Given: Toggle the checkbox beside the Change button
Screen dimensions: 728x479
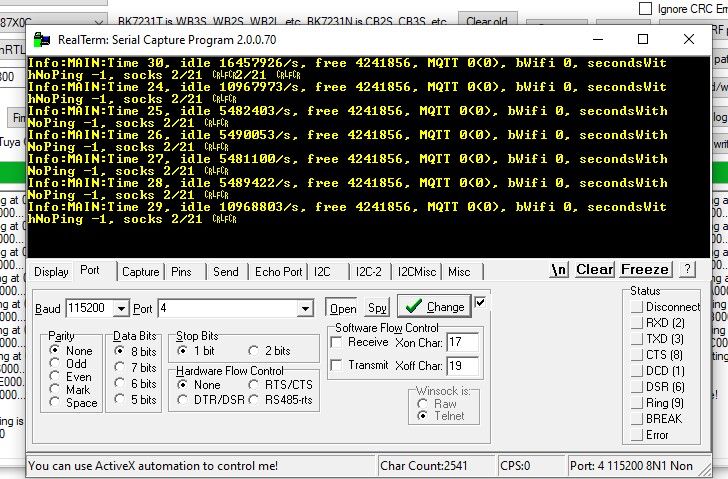Looking at the screenshot, I should pyautogui.click(x=481, y=303).
